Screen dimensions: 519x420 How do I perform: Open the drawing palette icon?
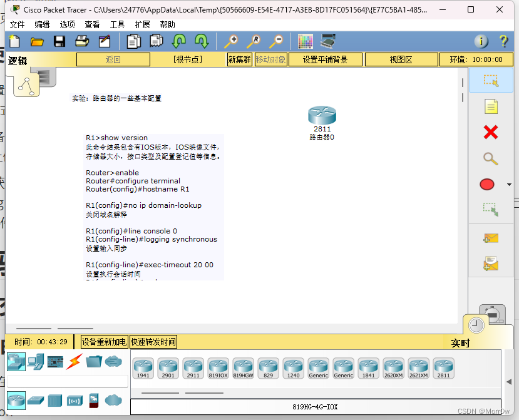[305, 41]
